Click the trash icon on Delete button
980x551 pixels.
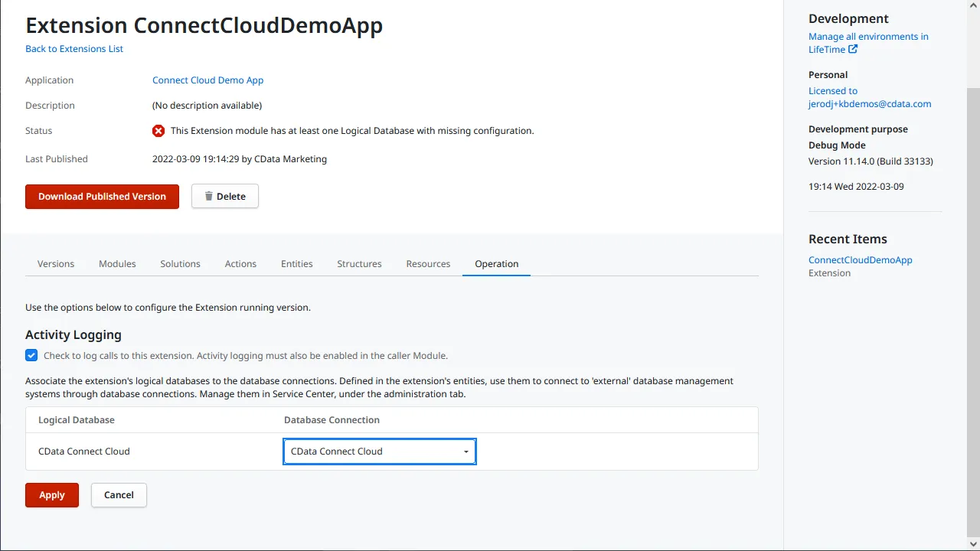click(208, 196)
